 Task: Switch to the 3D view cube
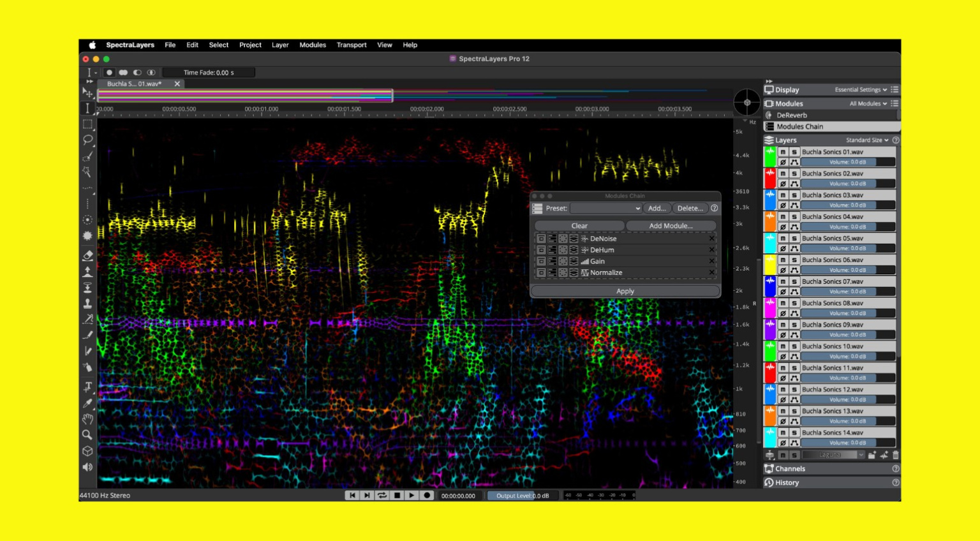click(x=88, y=451)
